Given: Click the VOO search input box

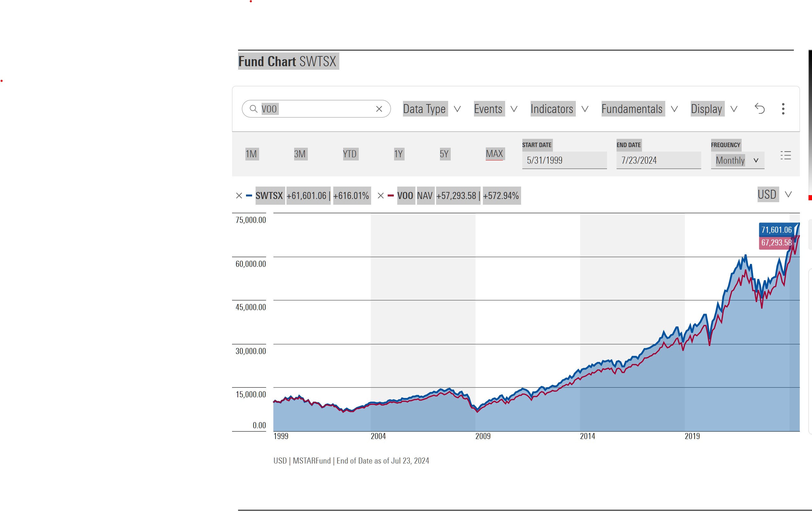Looking at the screenshot, I should [x=316, y=109].
